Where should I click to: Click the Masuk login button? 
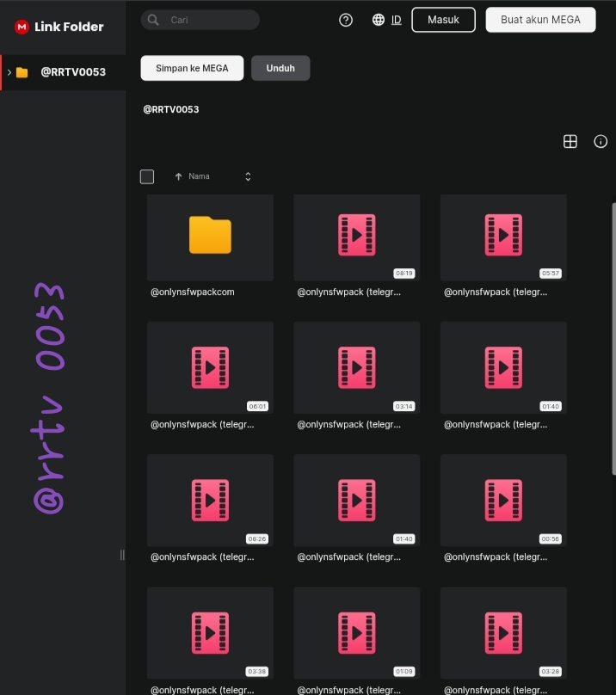[x=443, y=20]
